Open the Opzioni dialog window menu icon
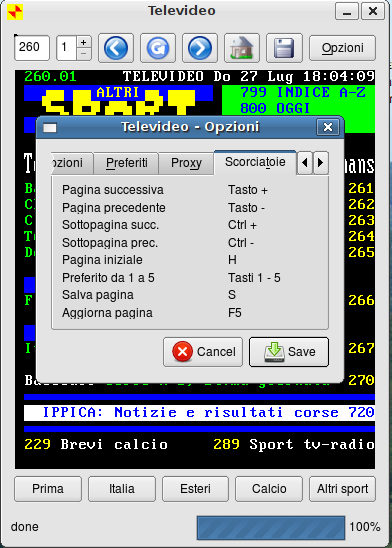 coord(50,128)
